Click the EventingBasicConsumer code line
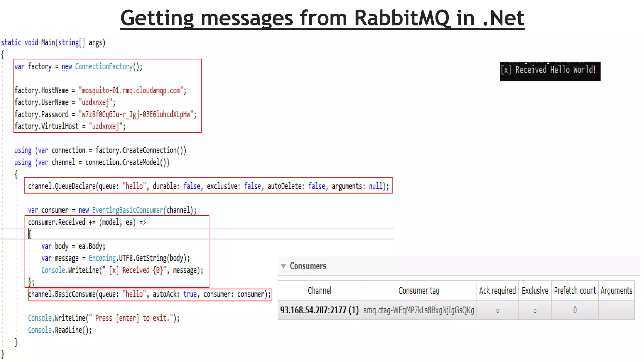Image resolution: width=644 pixels, height=362 pixels. [112, 210]
